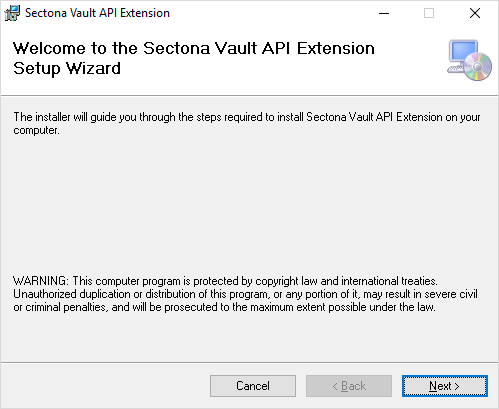Click the greyed-out maximize box
Screen dimensions: 499x409
(429, 13)
